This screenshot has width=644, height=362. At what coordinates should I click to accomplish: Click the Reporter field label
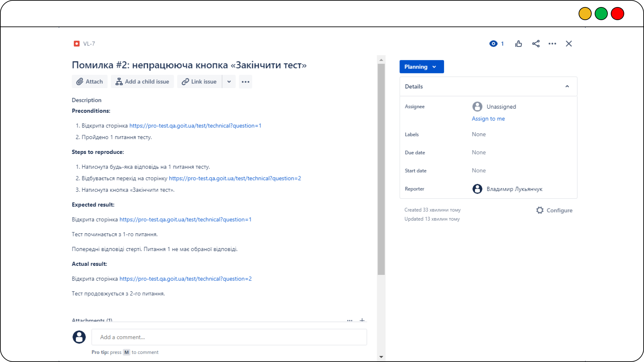point(415,189)
